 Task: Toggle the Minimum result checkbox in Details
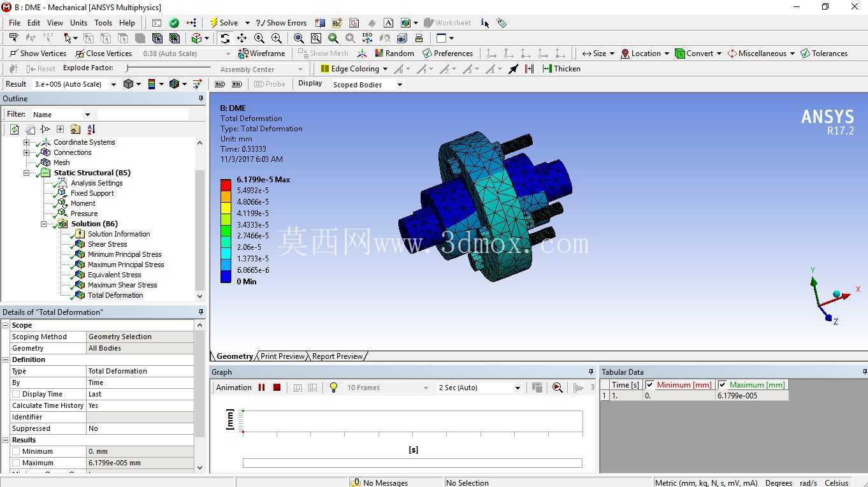click(16, 451)
